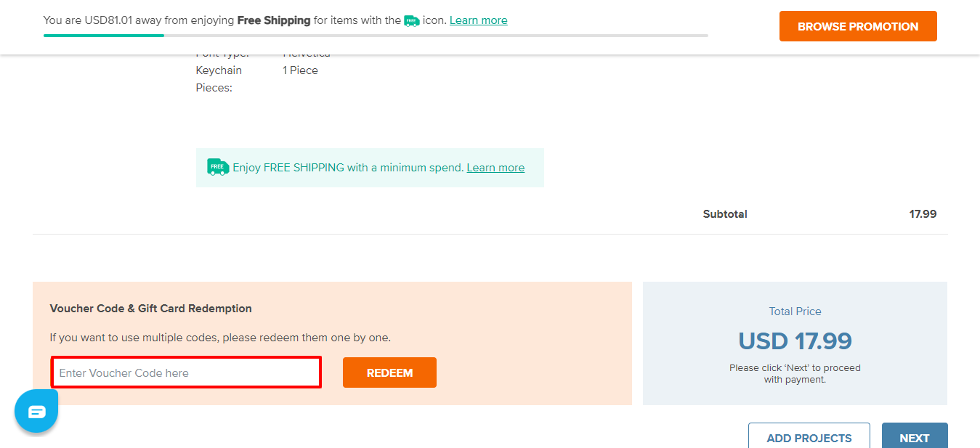Click the ADD PROJECTS button
Screen dimensions: 980x448
point(809,436)
